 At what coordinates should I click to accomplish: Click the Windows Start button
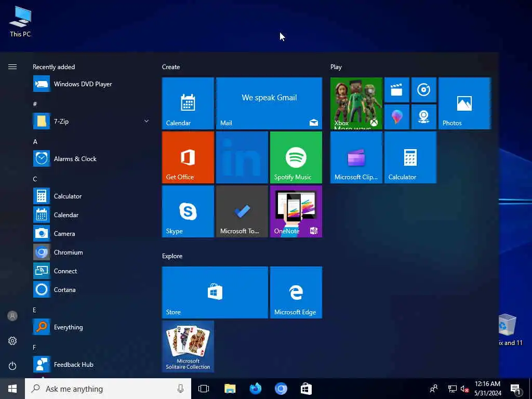pyautogui.click(x=12, y=389)
